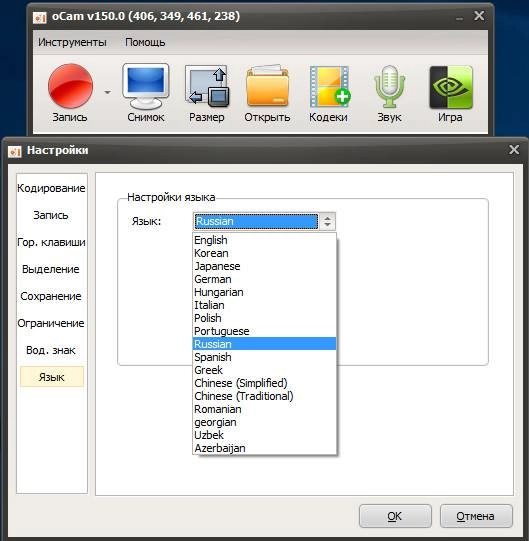Open the dropdown arrow next to Запись
This screenshot has width=529, height=541.
point(108,92)
